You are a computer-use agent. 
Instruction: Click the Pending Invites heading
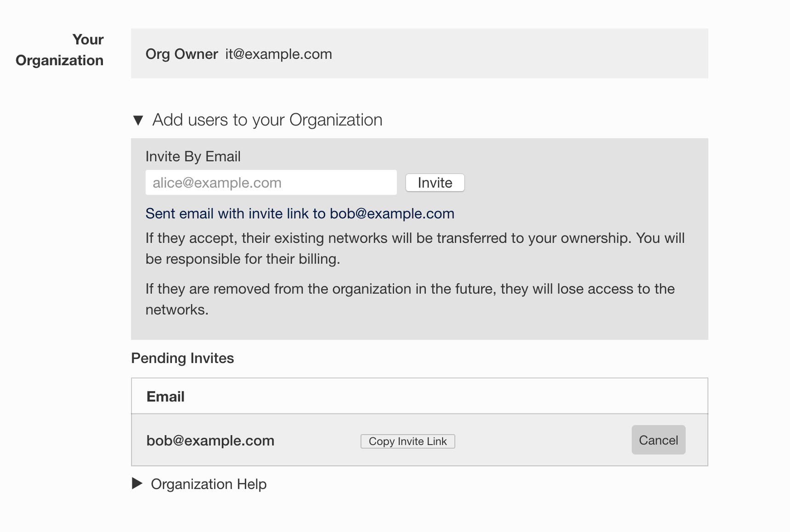[183, 358]
